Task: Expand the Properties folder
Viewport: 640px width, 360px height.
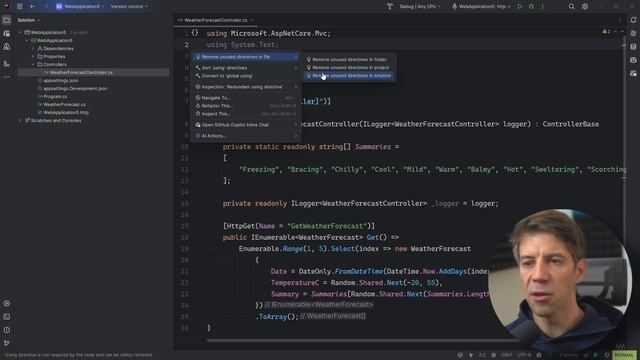Action: pos(33,56)
